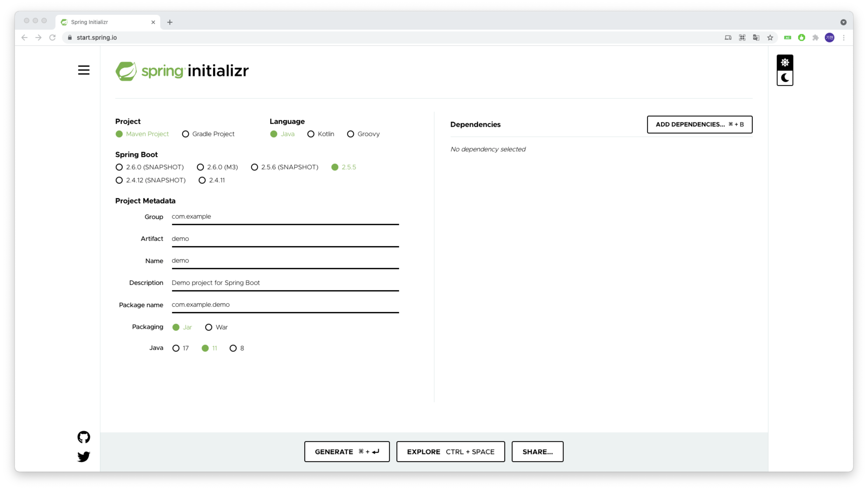Click the green circular extension icon
Viewport: 868px width, 490px height.
[802, 37]
